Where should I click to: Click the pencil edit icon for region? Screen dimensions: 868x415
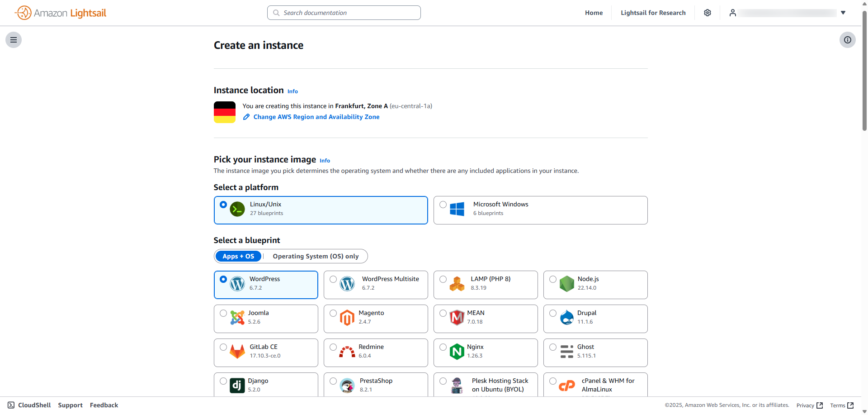[246, 117]
